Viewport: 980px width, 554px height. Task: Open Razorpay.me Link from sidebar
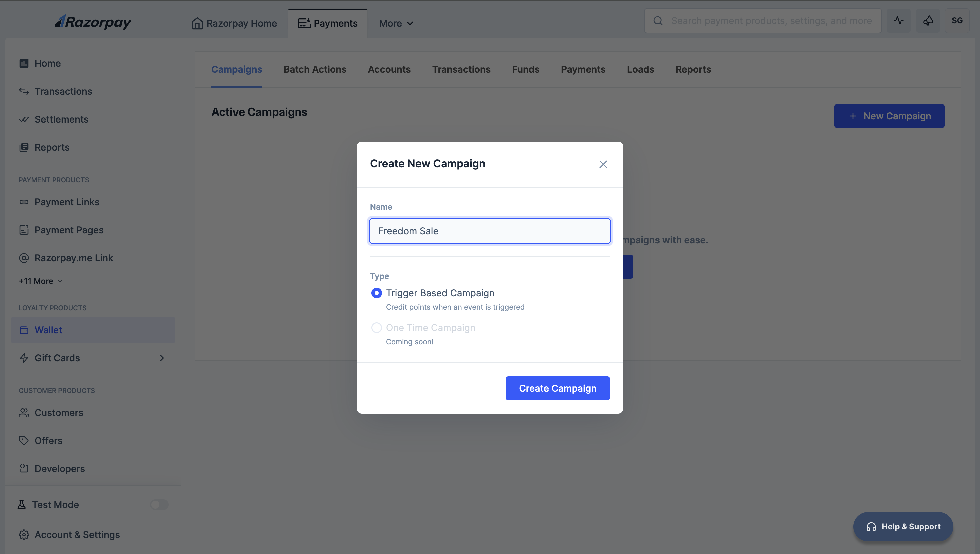tap(73, 258)
